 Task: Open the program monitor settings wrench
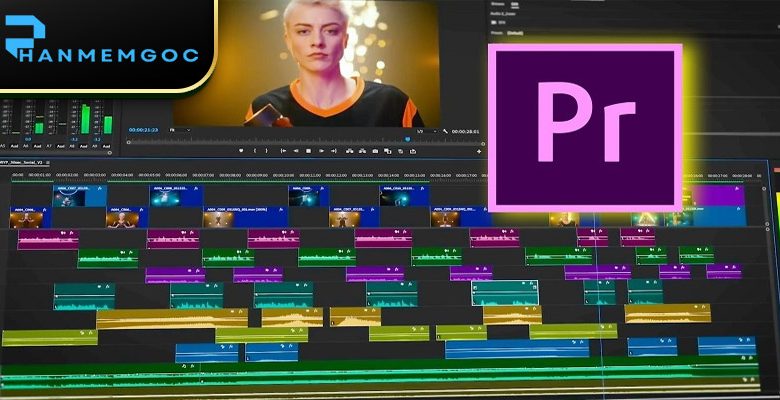click(445, 131)
